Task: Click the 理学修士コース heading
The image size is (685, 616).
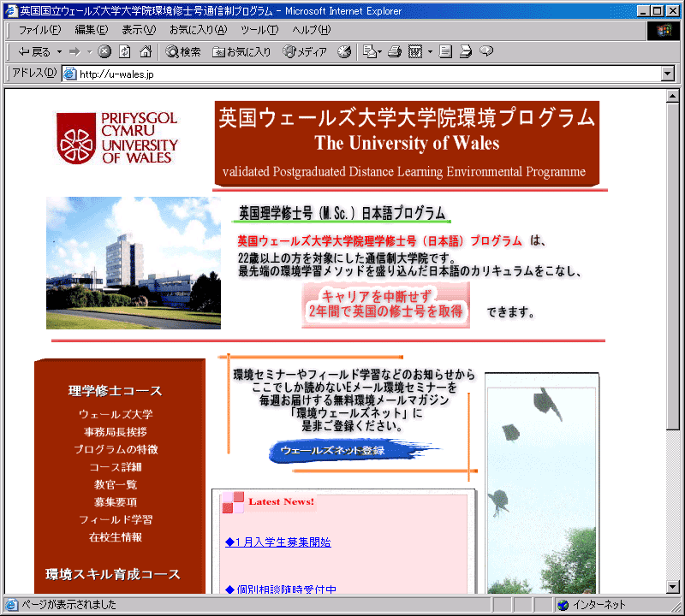Action: [x=115, y=391]
